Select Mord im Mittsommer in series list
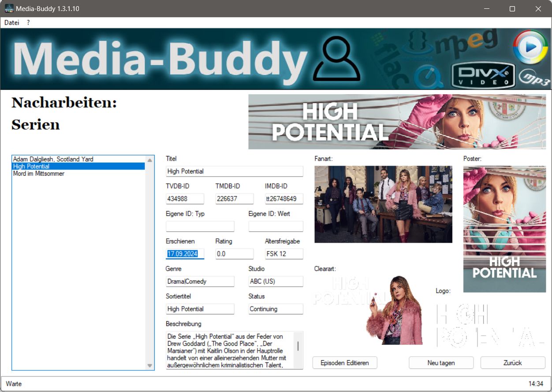552x392 pixels. 79,174
